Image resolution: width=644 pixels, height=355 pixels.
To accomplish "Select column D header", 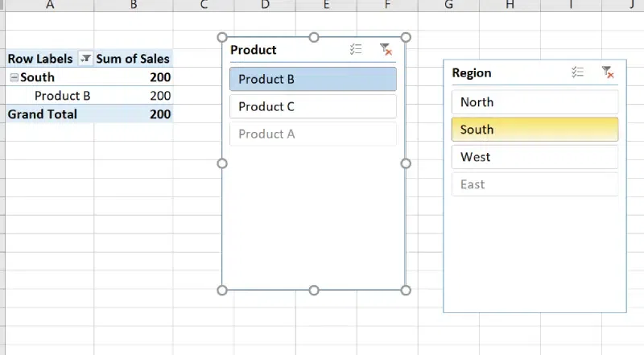I will 265,5.
